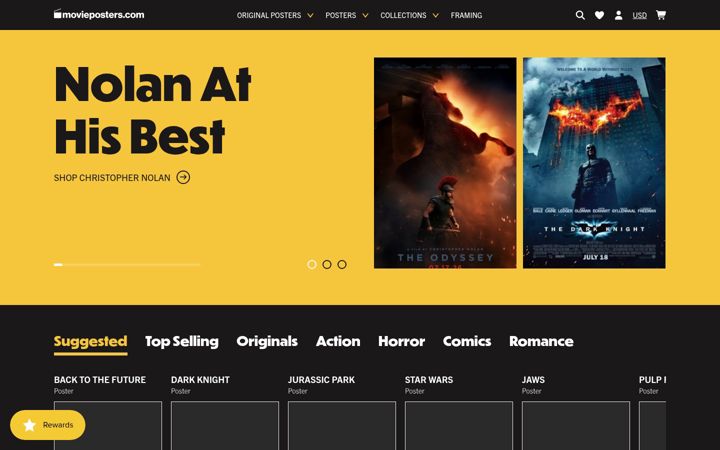Open the Jaws poster link
This screenshot has height=450, width=720.
[533, 380]
